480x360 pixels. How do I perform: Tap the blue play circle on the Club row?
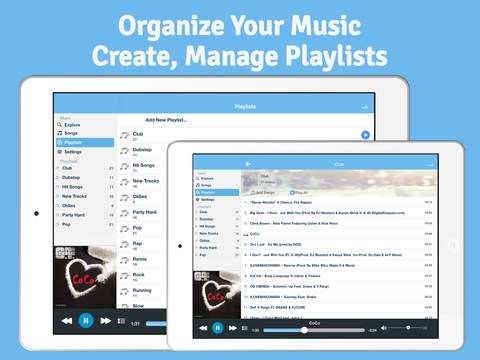[365, 135]
